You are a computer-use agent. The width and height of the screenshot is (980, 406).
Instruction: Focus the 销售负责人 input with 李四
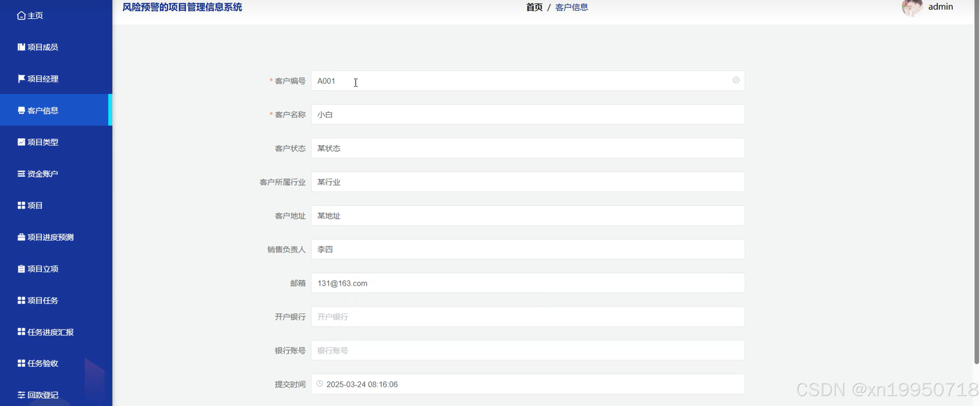click(x=528, y=249)
